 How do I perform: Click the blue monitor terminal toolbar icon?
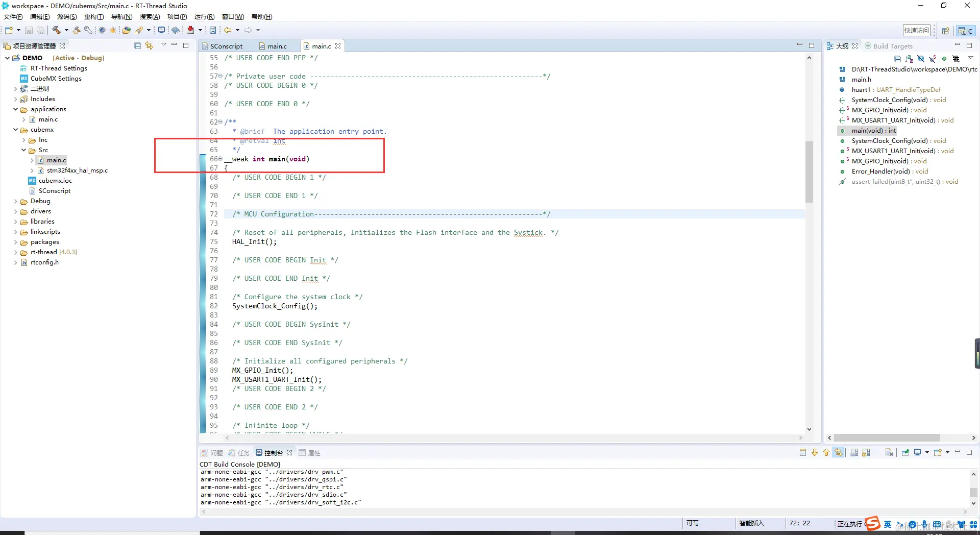(x=161, y=30)
